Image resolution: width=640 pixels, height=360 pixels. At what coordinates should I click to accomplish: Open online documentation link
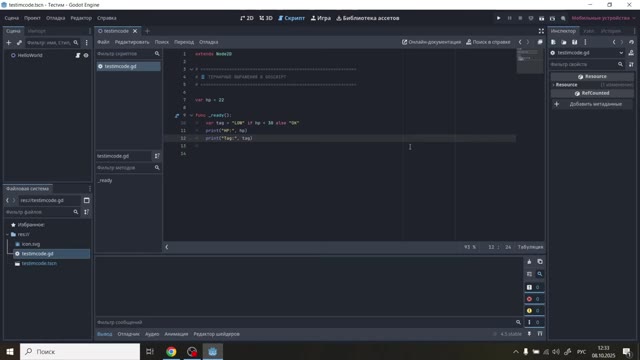(431, 42)
